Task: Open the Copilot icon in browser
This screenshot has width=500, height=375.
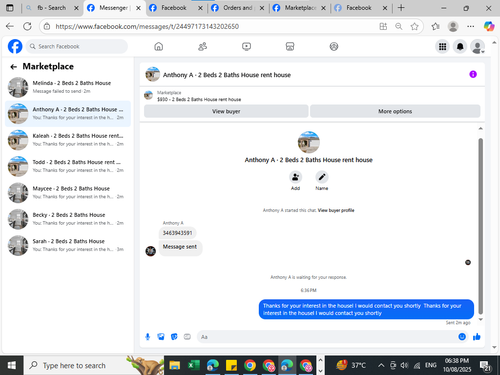Action: tap(489, 26)
